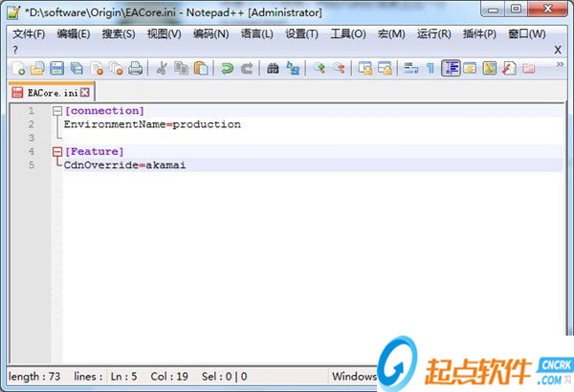Open the 运行(R) menu
574x392 pixels.
[433, 34]
